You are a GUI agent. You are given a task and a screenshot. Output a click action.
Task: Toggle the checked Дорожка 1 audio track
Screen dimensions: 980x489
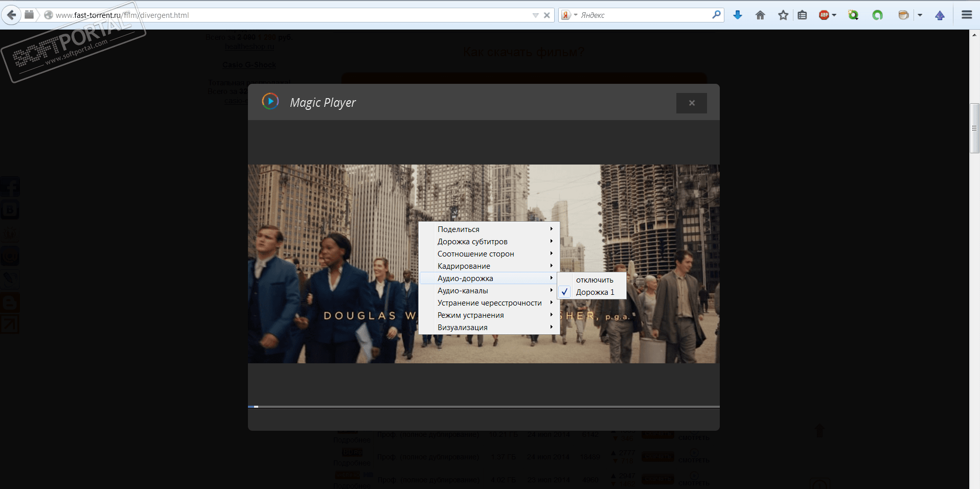point(591,292)
